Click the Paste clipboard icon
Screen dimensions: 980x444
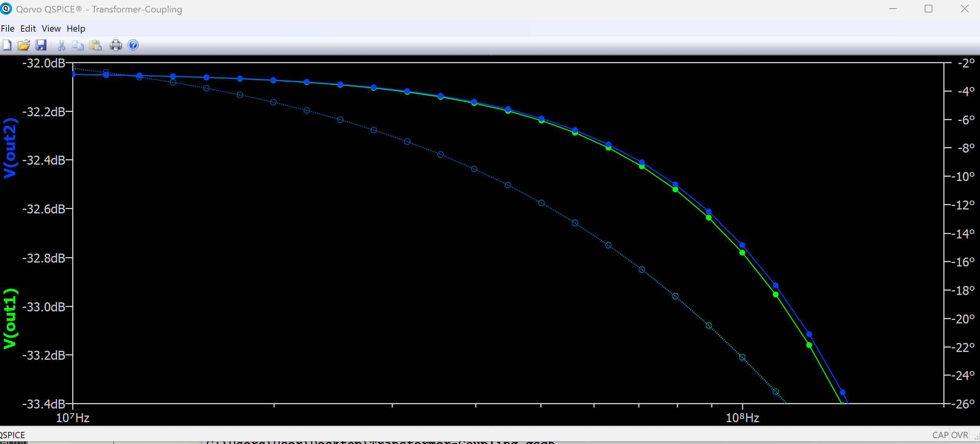pyautogui.click(x=96, y=45)
